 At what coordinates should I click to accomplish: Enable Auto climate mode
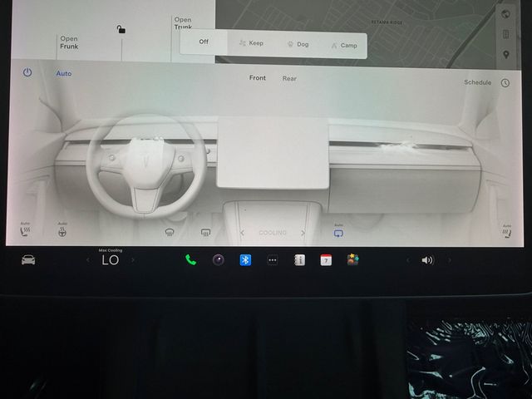coord(64,73)
